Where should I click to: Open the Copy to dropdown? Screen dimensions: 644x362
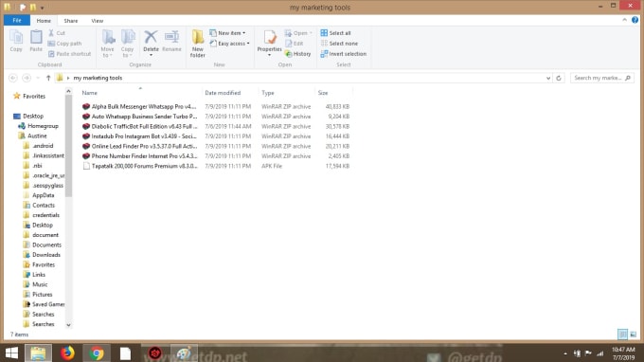click(127, 44)
